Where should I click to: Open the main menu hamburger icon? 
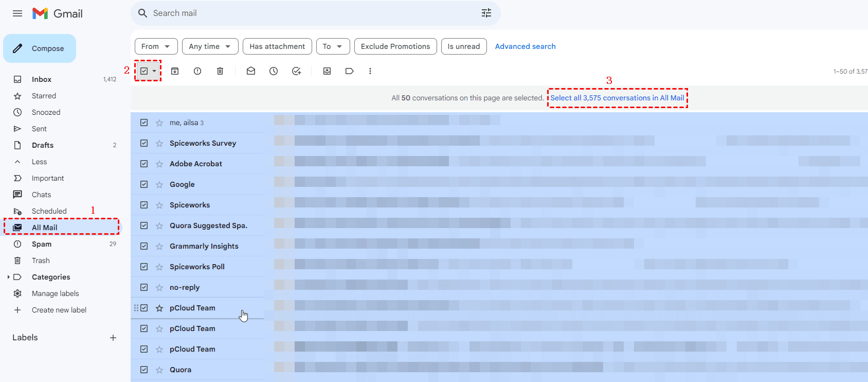coord(17,13)
